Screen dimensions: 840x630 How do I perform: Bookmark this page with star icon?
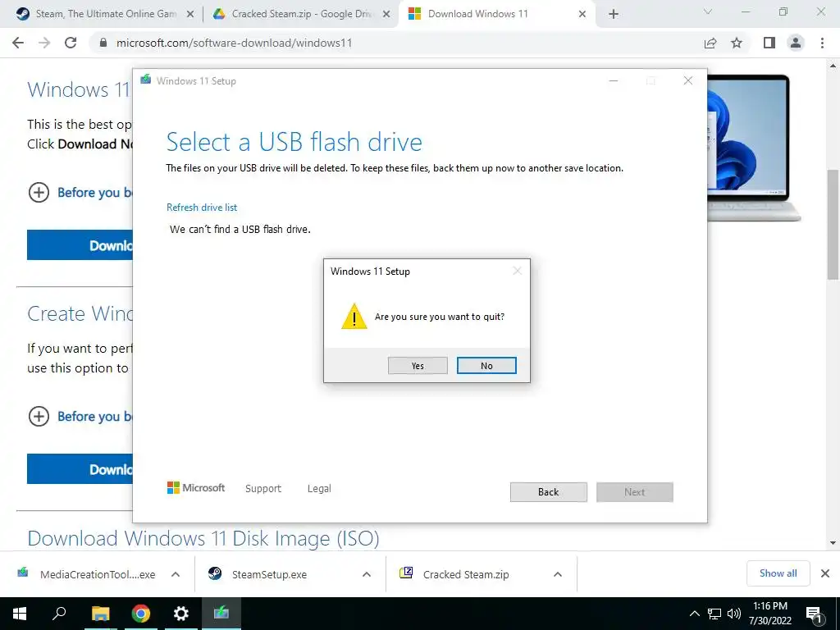pos(737,43)
